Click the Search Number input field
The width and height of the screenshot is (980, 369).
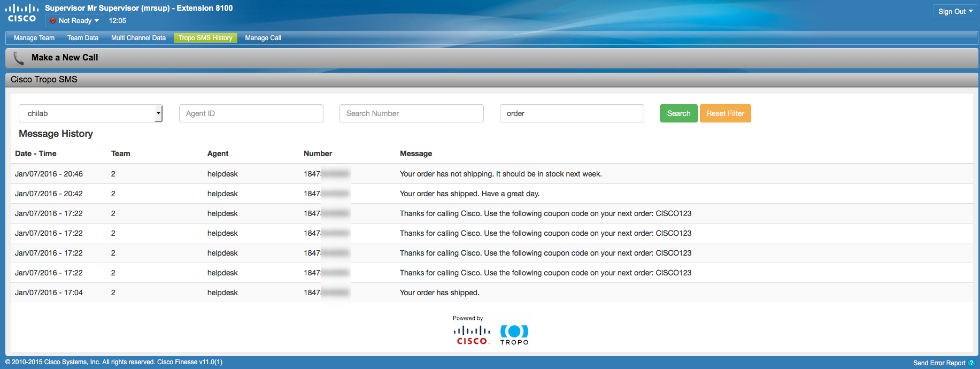coord(412,113)
